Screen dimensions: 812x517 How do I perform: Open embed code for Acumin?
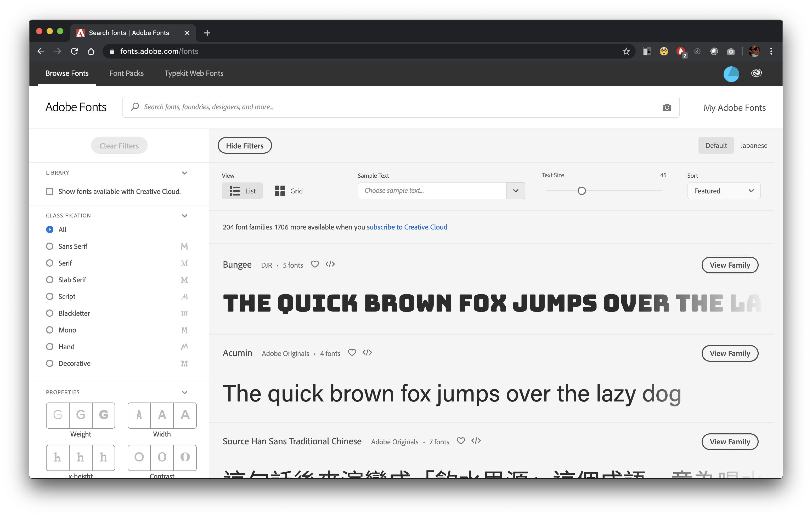(x=367, y=353)
